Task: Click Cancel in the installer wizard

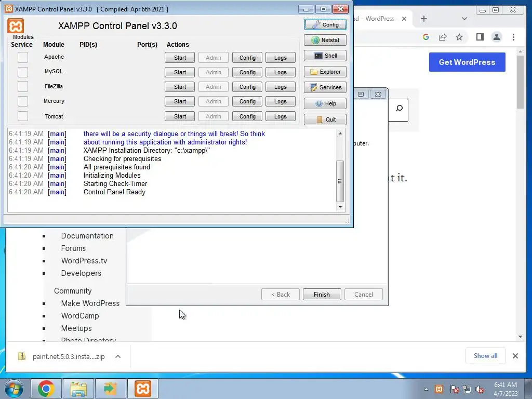Action: [x=363, y=295]
